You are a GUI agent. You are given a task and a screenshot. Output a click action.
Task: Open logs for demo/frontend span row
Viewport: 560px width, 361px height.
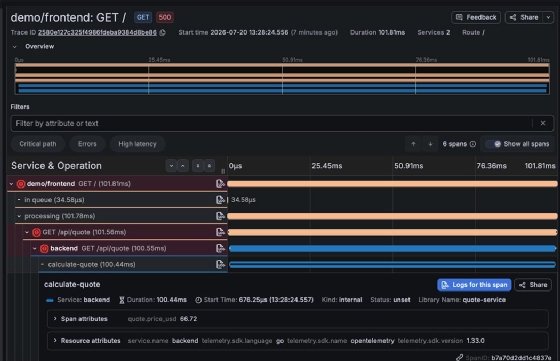[x=220, y=184]
